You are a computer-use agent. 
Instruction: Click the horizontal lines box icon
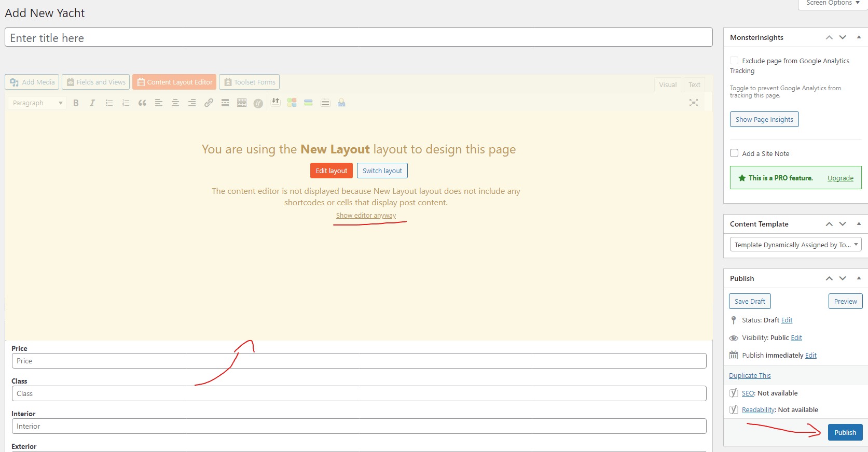point(325,103)
